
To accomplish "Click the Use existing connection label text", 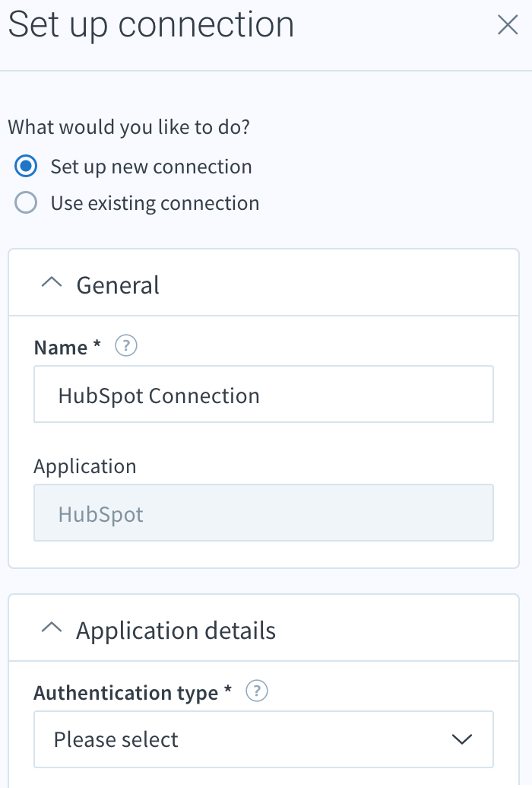I will [155, 204].
